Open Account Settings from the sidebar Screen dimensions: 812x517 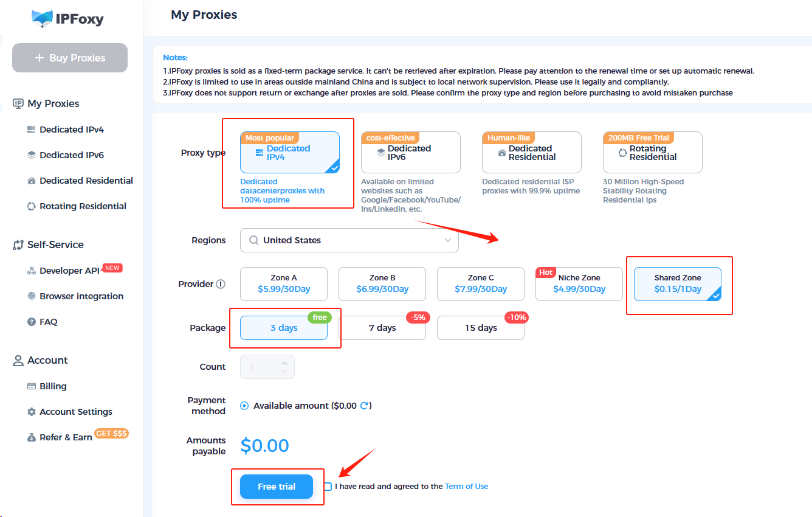coord(75,411)
